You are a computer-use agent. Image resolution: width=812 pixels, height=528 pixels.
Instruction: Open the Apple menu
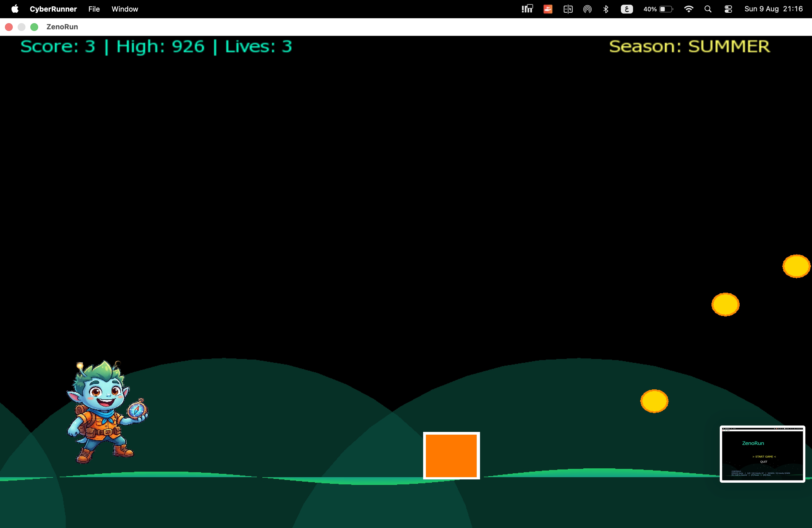[x=15, y=9]
